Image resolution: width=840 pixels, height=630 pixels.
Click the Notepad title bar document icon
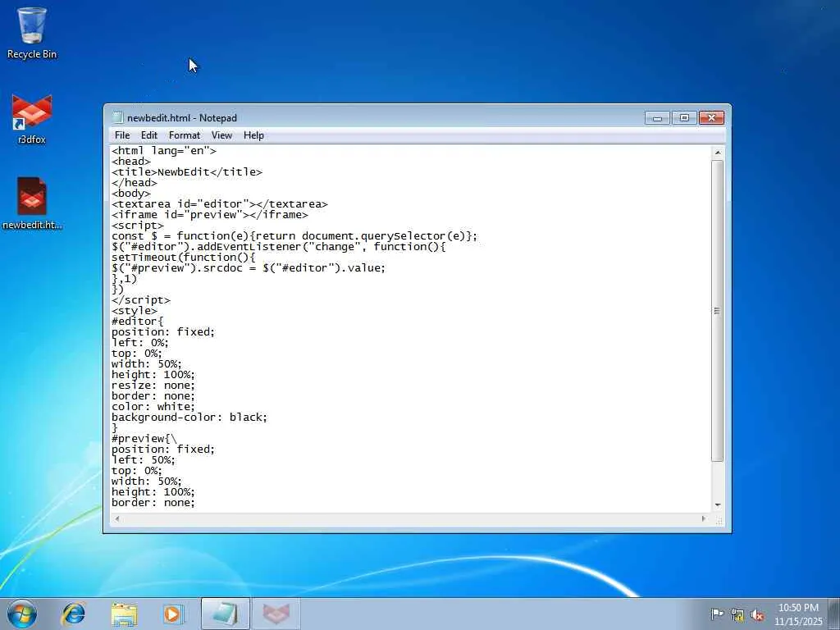tap(117, 118)
